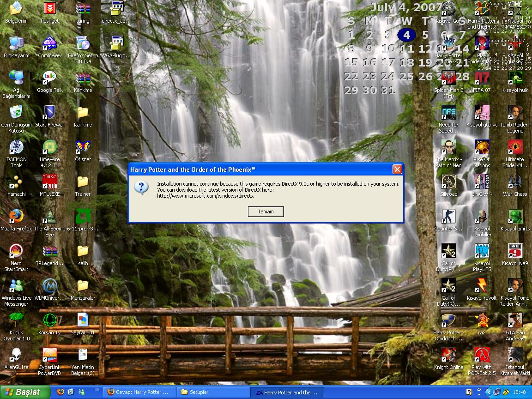Image resolution: width=532 pixels, height=399 pixels.
Task: Select the Kısayol hulk icon
Action: pos(515,82)
